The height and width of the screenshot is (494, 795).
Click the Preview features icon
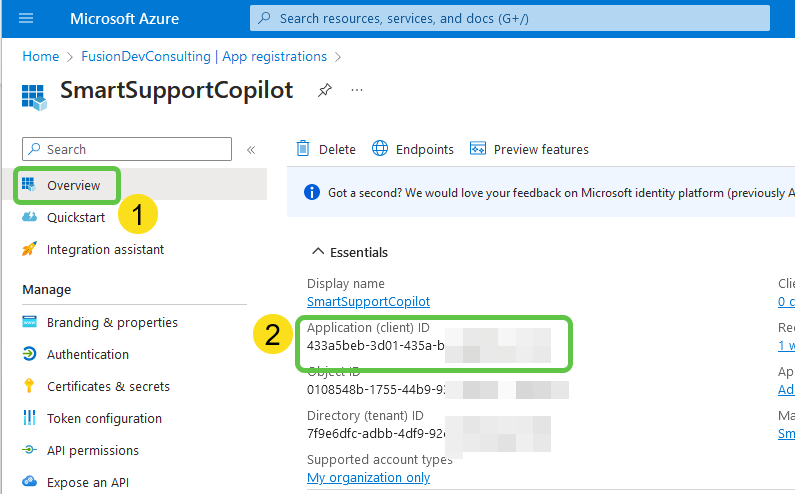click(x=478, y=149)
